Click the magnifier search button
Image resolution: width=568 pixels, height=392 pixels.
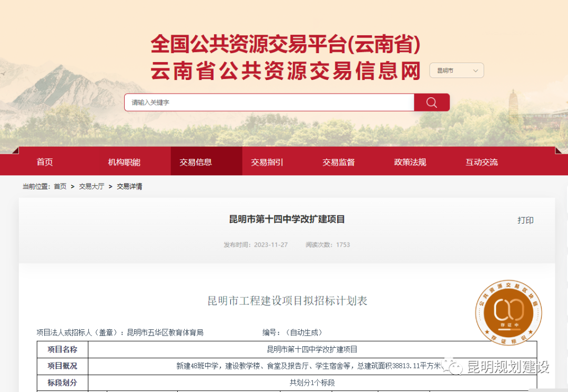(x=431, y=103)
